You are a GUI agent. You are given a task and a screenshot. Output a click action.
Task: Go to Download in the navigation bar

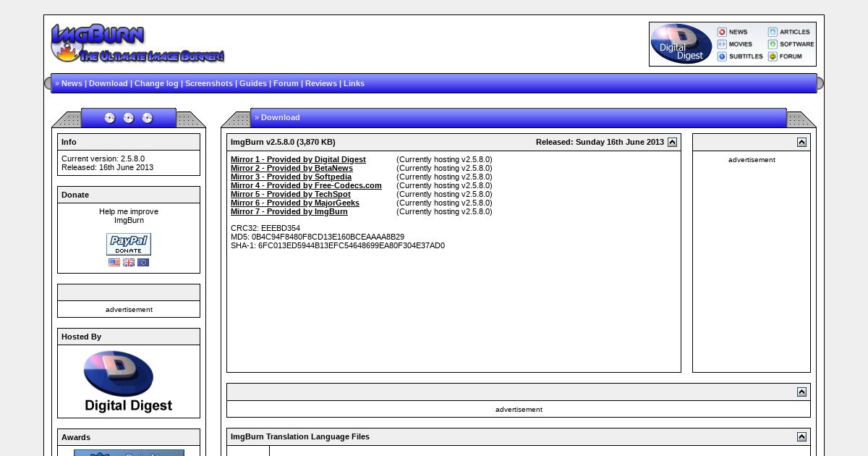point(109,83)
